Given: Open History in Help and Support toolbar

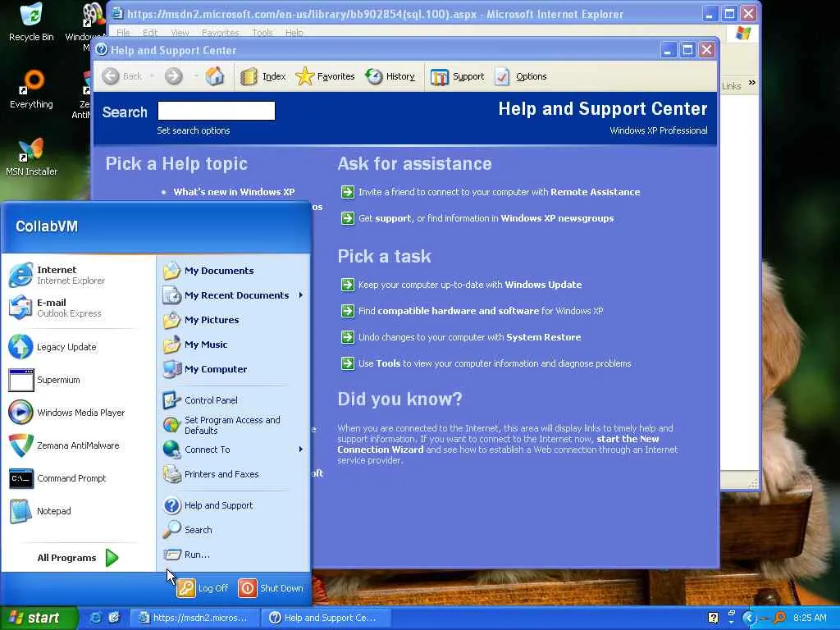Looking at the screenshot, I should [x=390, y=76].
